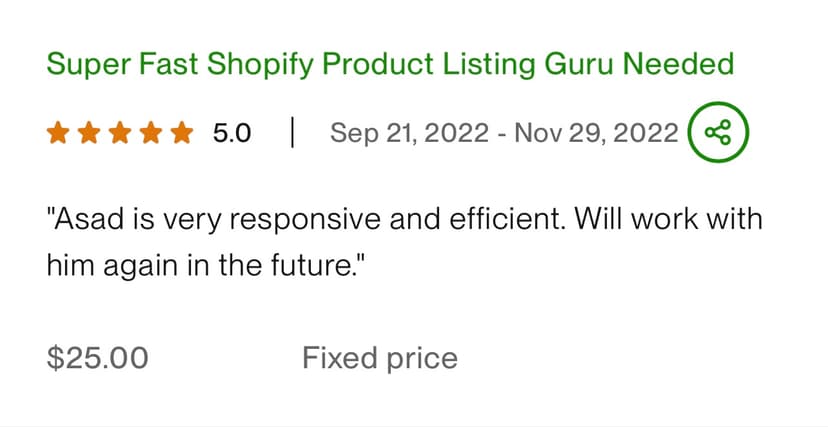
Task: Select the second orange rating star
Action: (x=89, y=133)
